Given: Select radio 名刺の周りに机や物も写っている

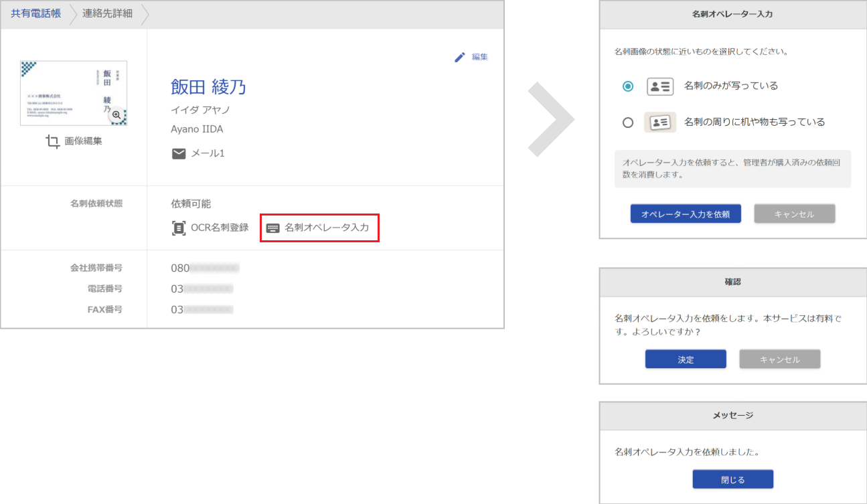Looking at the screenshot, I should [x=627, y=122].
